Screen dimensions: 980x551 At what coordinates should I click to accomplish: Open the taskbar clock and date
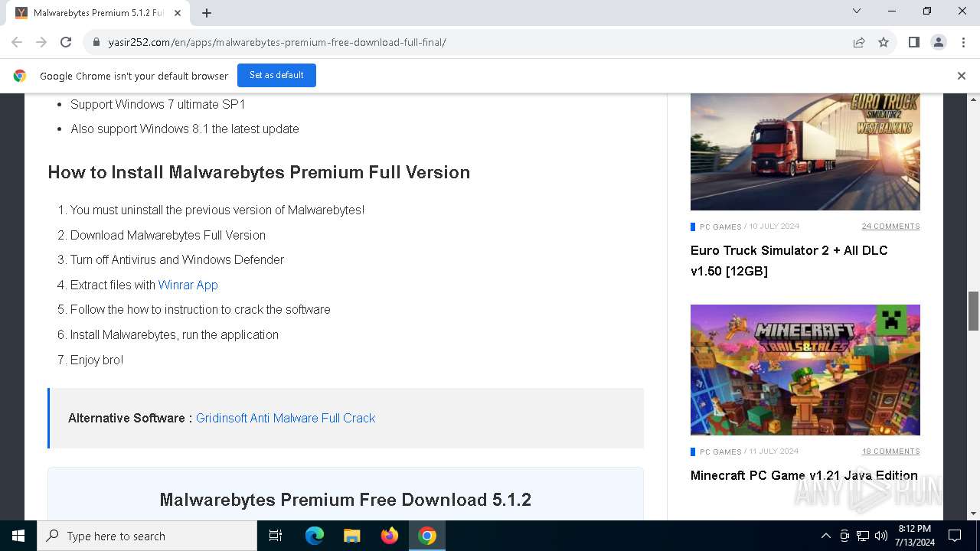tap(915, 536)
